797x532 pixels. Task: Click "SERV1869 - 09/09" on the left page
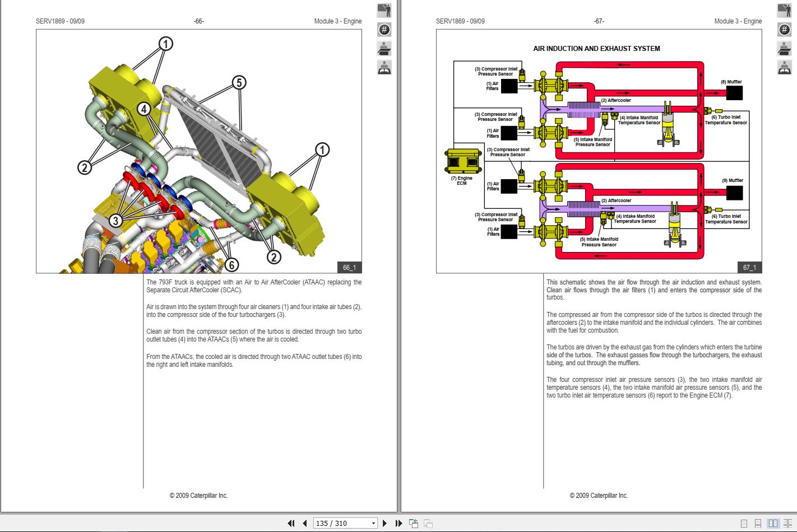(x=60, y=21)
